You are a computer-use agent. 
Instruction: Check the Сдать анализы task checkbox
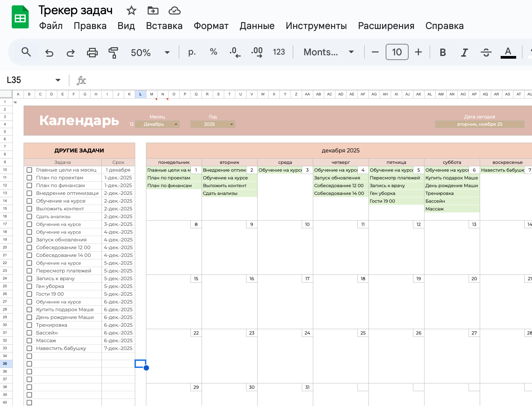pos(29,216)
